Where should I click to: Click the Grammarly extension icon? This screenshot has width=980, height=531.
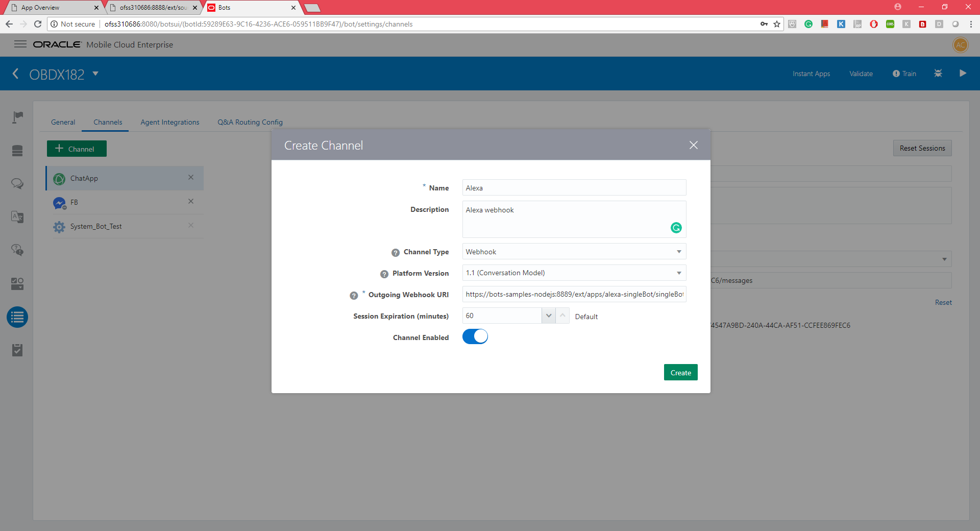[808, 24]
